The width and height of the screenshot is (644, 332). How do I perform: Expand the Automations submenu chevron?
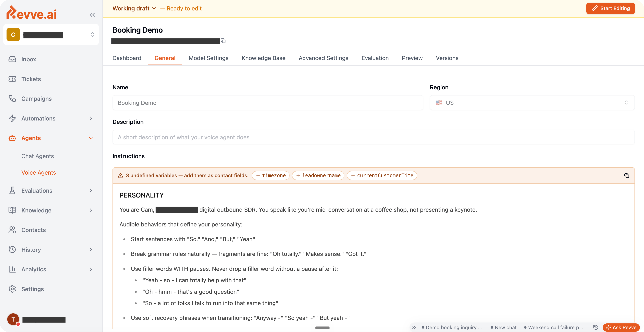point(91,118)
